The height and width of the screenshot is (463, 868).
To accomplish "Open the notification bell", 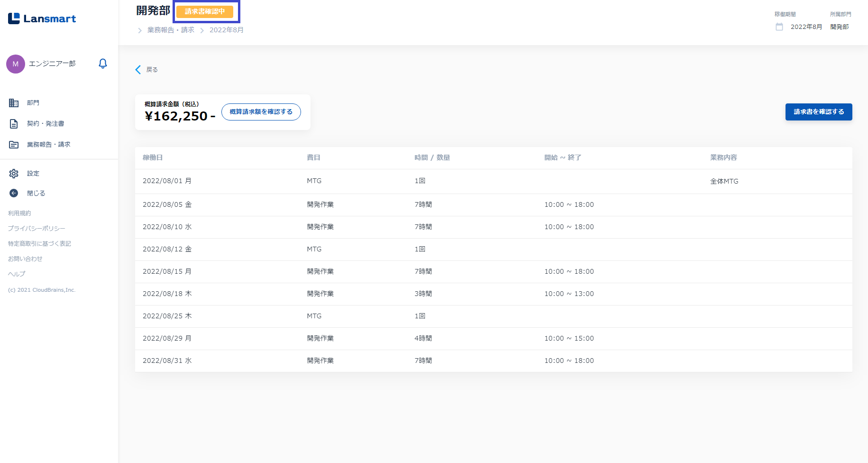I will [102, 64].
